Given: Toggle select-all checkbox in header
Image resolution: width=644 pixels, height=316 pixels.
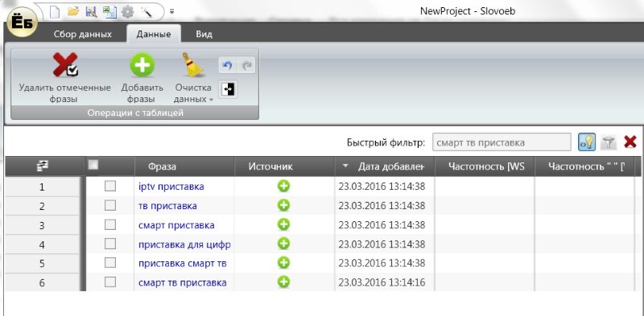Looking at the screenshot, I should [93, 165].
